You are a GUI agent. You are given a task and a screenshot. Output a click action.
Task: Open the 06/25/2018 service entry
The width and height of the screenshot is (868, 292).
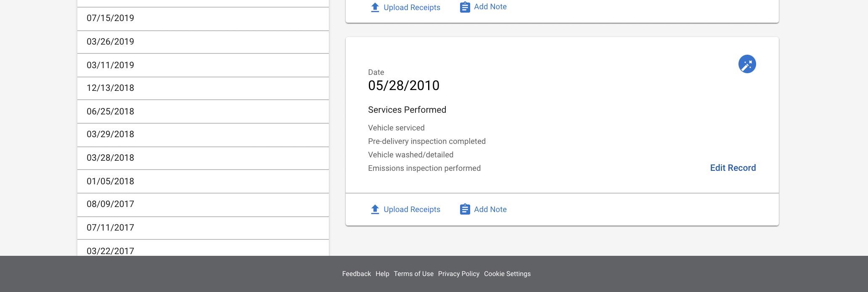click(203, 111)
